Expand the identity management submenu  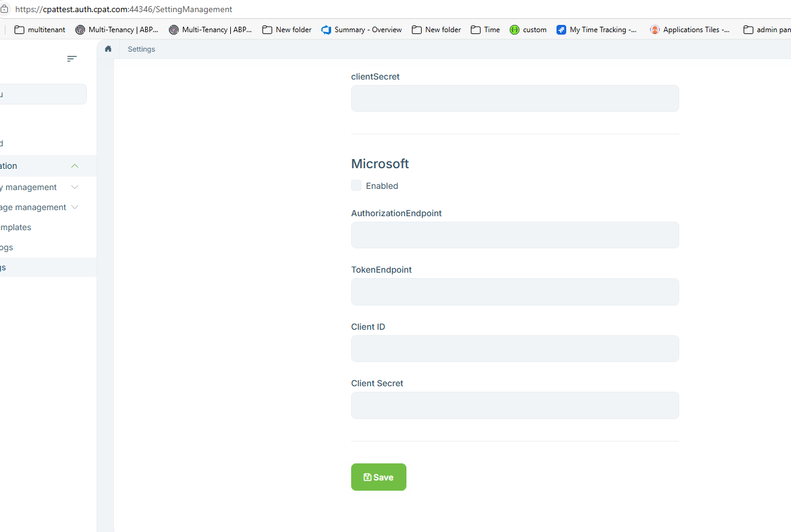[75, 187]
